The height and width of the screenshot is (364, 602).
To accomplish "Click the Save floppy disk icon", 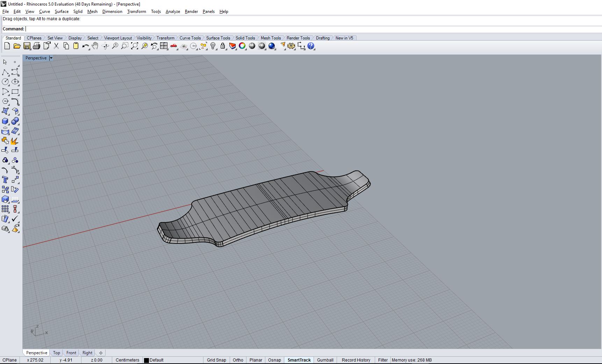I will pos(27,46).
